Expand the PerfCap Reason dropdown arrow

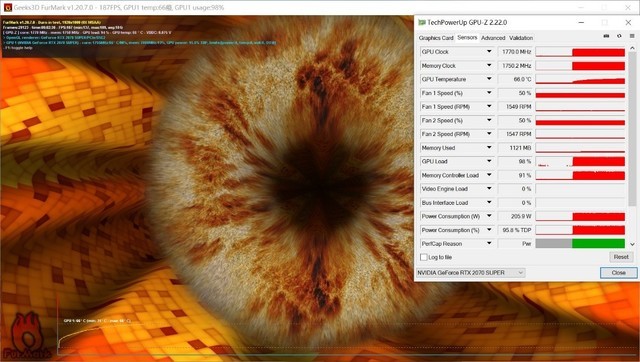coord(489,244)
